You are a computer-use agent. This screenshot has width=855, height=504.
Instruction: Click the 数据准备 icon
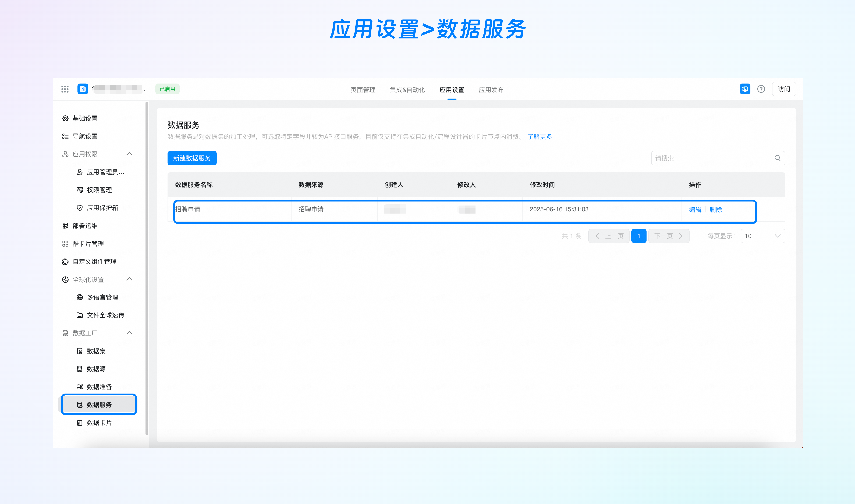click(80, 387)
